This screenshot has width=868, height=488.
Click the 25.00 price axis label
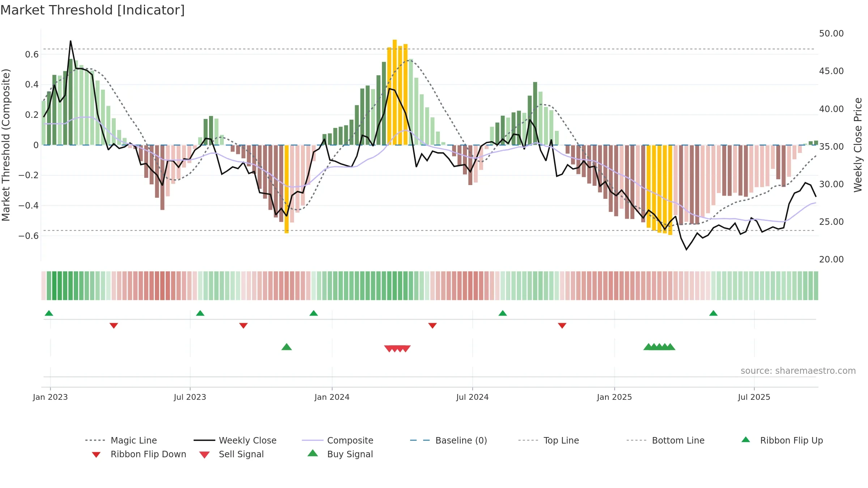click(x=831, y=222)
